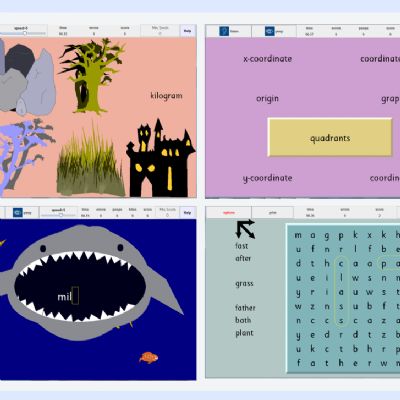
Task: Click the print button in word search toolbar
Action: point(273,213)
